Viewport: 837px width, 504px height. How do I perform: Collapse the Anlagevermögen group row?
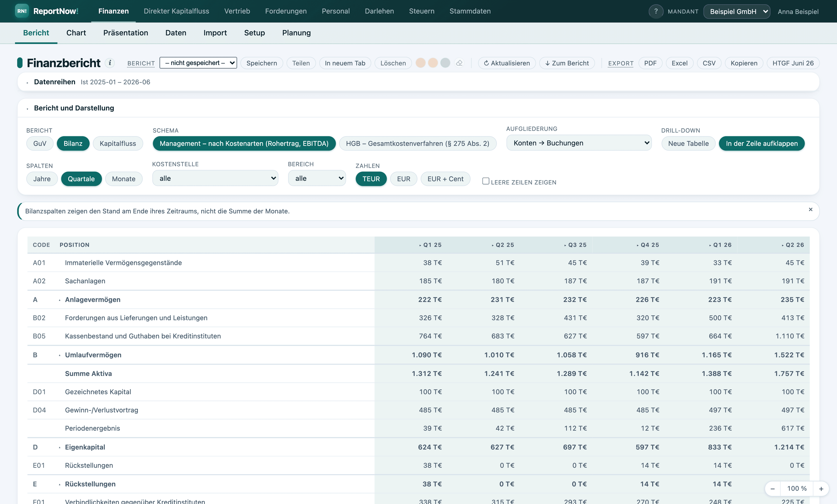pyautogui.click(x=60, y=300)
